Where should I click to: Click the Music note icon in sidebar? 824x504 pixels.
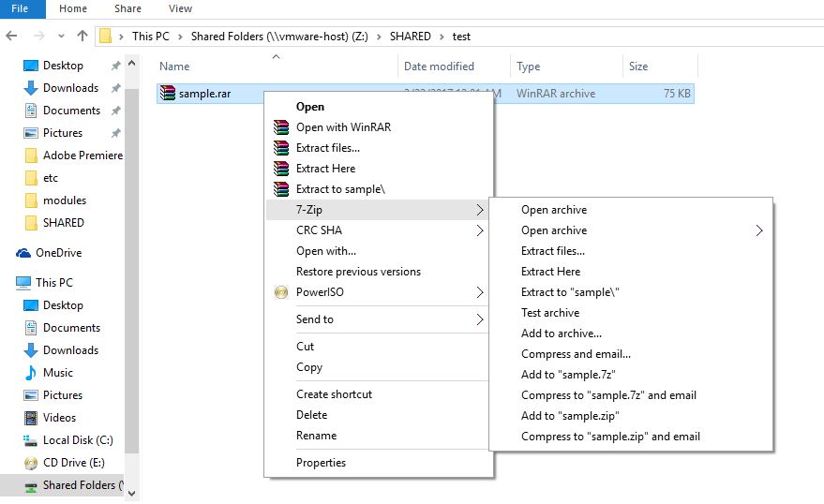(31, 373)
